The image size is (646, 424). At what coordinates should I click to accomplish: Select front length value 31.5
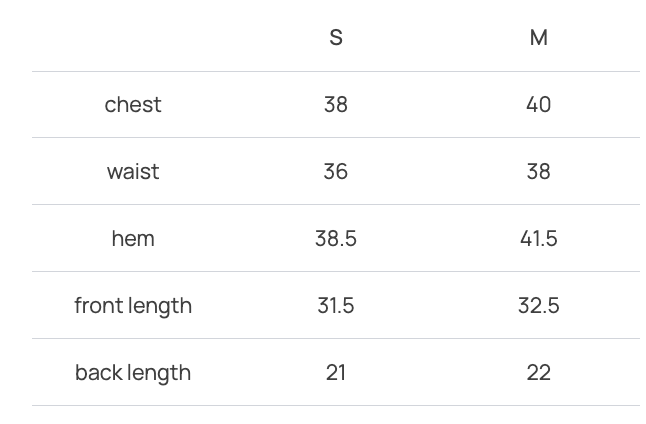(x=336, y=306)
